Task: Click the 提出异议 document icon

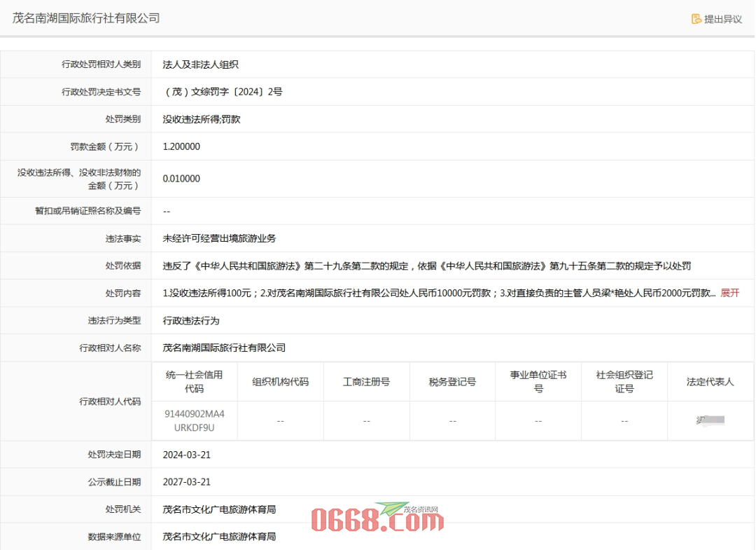Action: coord(696,19)
